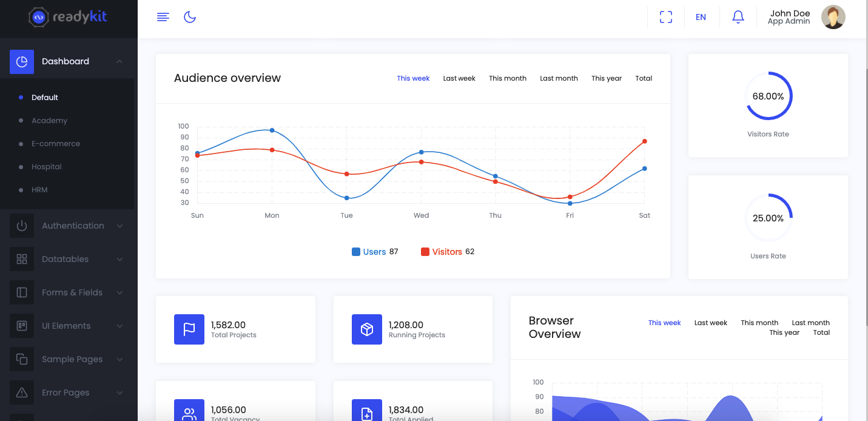Switch to dark mode moon icon

190,17
